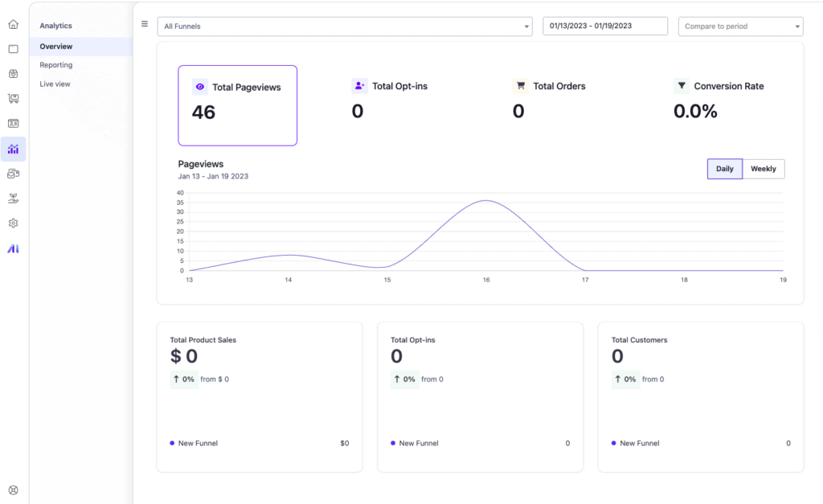The image size is (823, 504).
Task: Click the cart icon beside Total Orders
Action: pyautogui.click(x=521, y=85)
